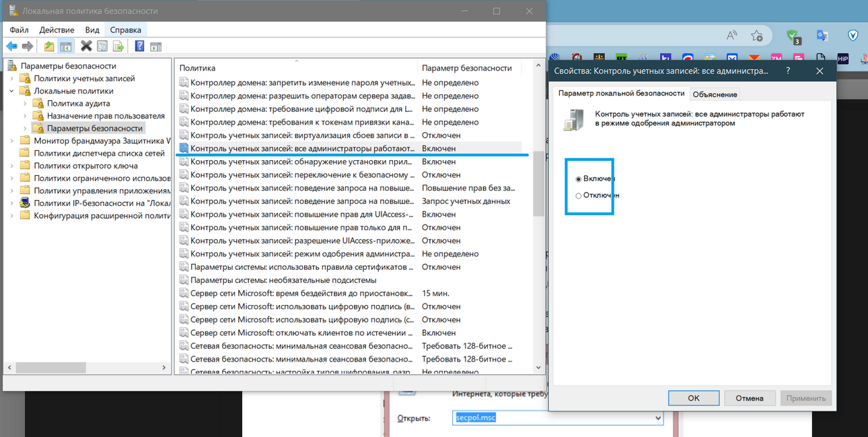Click the 'Отмена' button

[750, 398]
